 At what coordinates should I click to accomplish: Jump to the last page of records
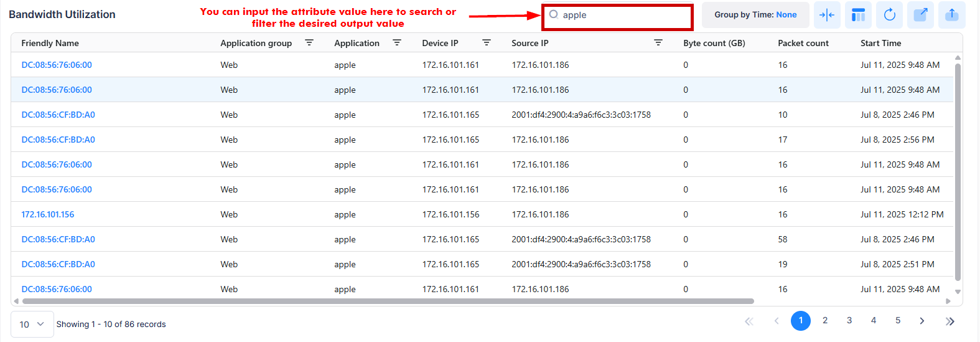[950, 321]
